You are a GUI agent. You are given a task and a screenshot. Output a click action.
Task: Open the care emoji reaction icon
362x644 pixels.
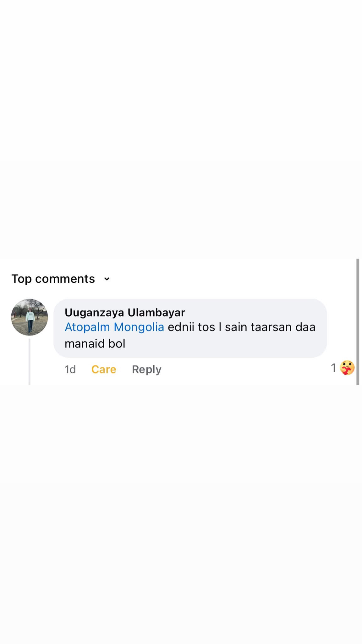click(x=347, y=368)
